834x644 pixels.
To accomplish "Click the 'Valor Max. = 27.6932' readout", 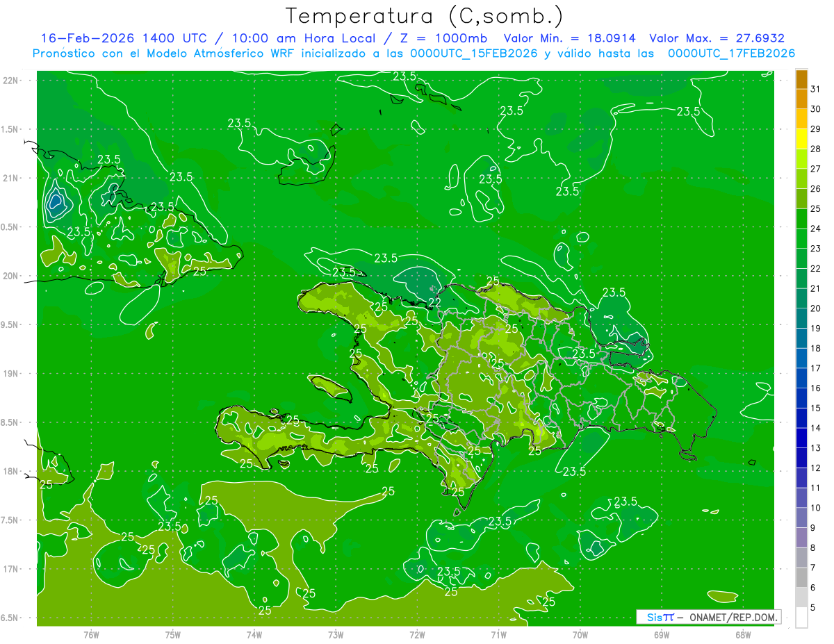I will click(717, 38).
